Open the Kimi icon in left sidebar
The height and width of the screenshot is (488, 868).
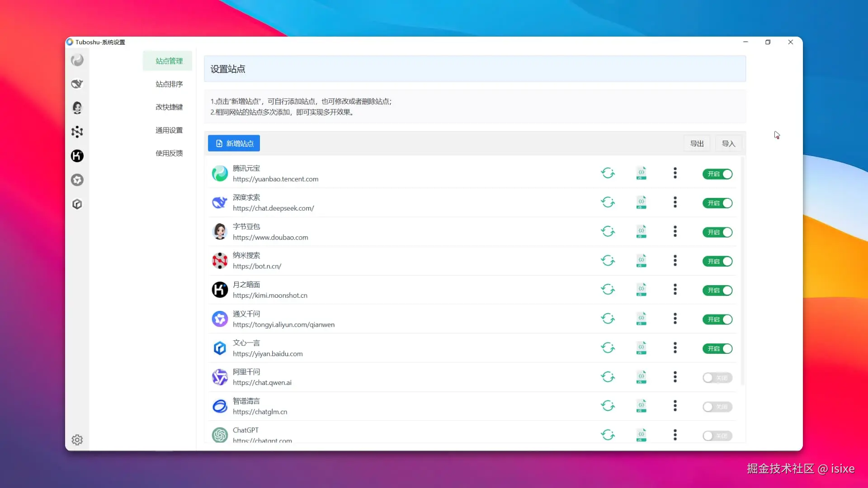pos(77,156)
